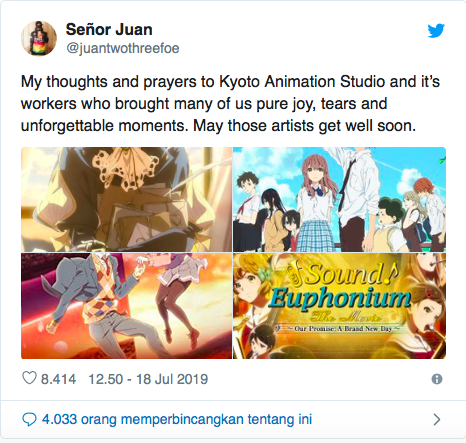466x443 pixels.
Task: View the A Silent Voice group image
Action: [339, 199]
